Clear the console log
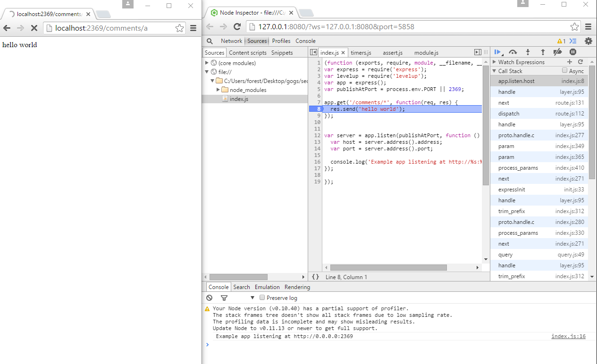The image size is (597, 364). [210, 298]
